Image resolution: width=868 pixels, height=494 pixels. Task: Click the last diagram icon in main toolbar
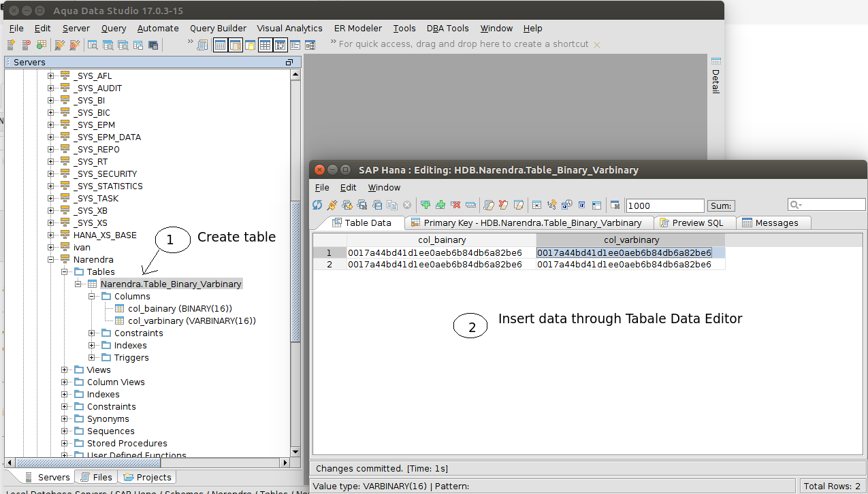coord(310,45)
